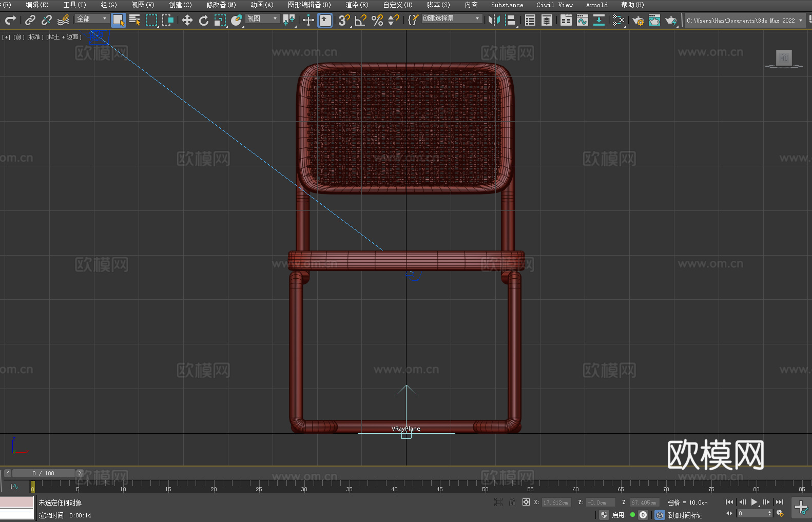This screenshot has height=522, width=812.
Task: Open the Curve Editor icon
Action: [x=583, y=20]
